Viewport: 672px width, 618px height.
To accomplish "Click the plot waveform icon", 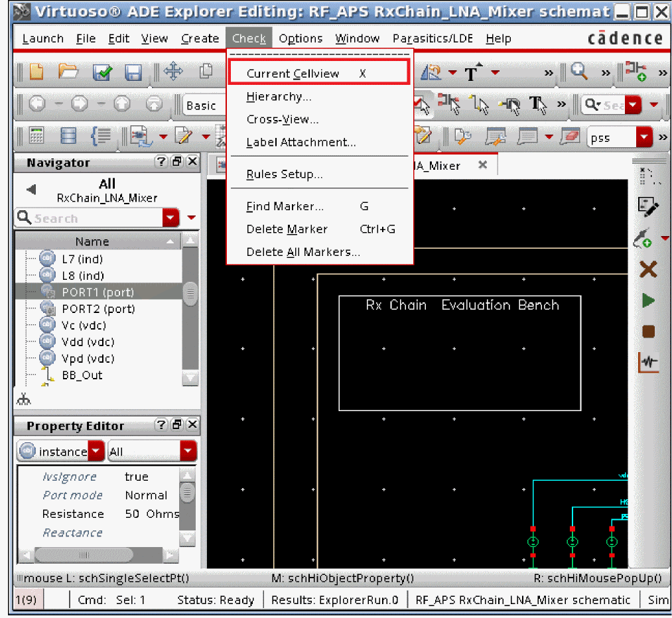I will [648, 362].
